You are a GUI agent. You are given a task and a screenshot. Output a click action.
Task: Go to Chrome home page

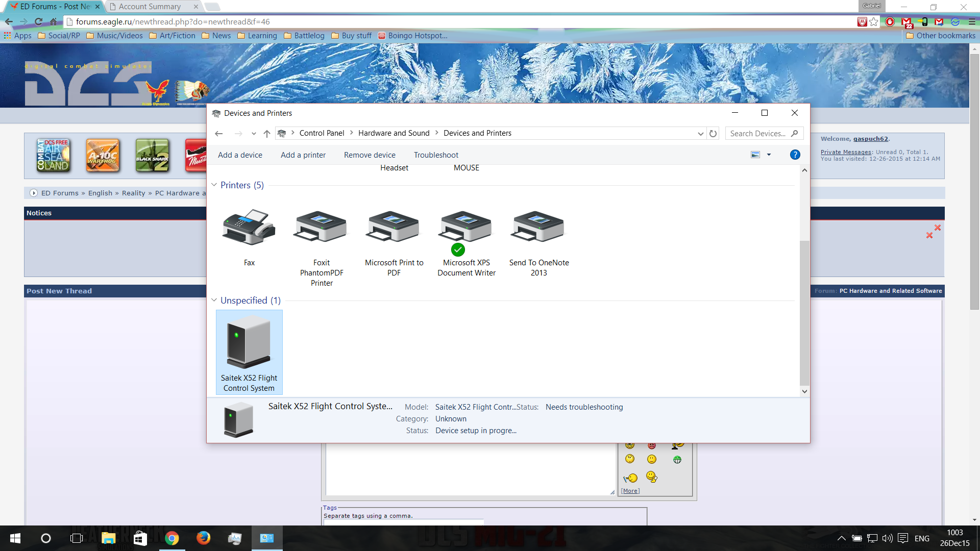[54, 21]
